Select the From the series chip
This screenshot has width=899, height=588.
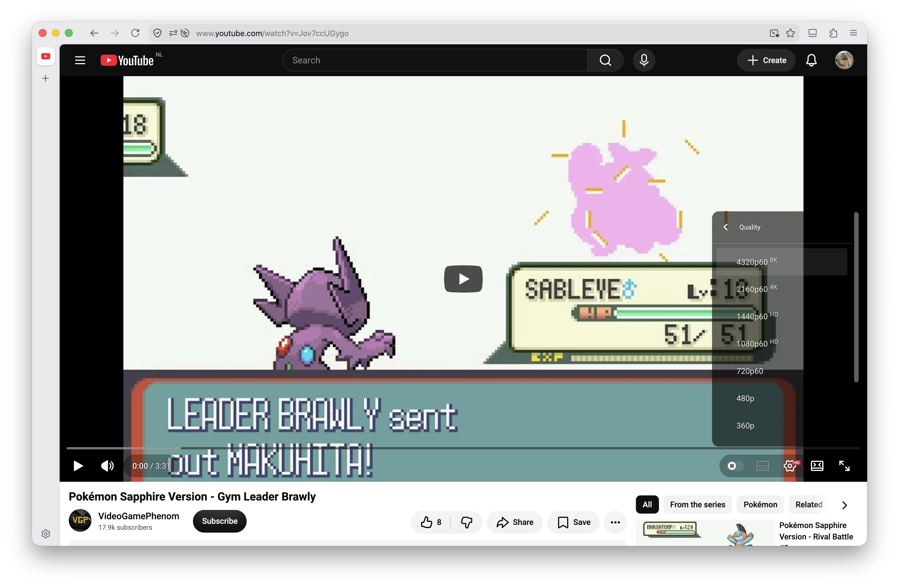pos(697,504)
